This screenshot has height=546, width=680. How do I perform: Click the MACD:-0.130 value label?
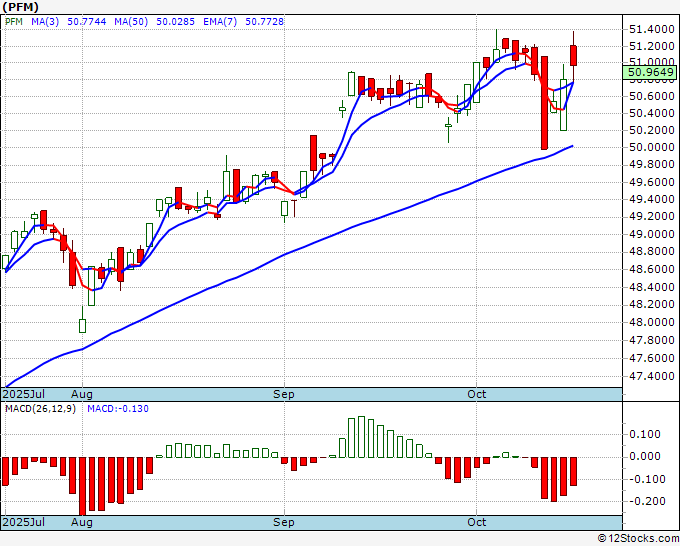pos(118,409)
